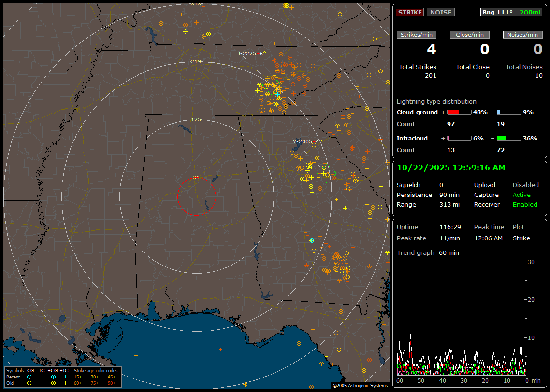550x392 pixels.
Task: Click the 90+ strike age color code
Action: point(112,383)
